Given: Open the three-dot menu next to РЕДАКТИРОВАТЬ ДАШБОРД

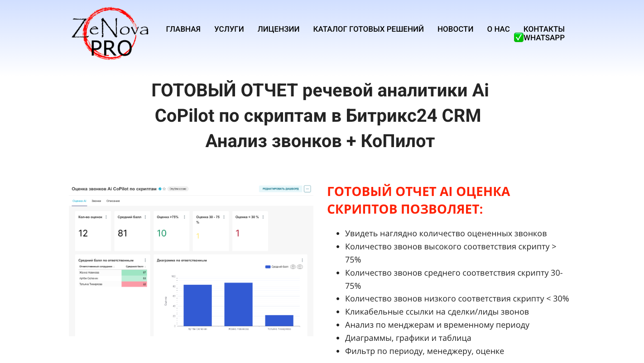Looking at the screenshot, I should click(308, 189).
